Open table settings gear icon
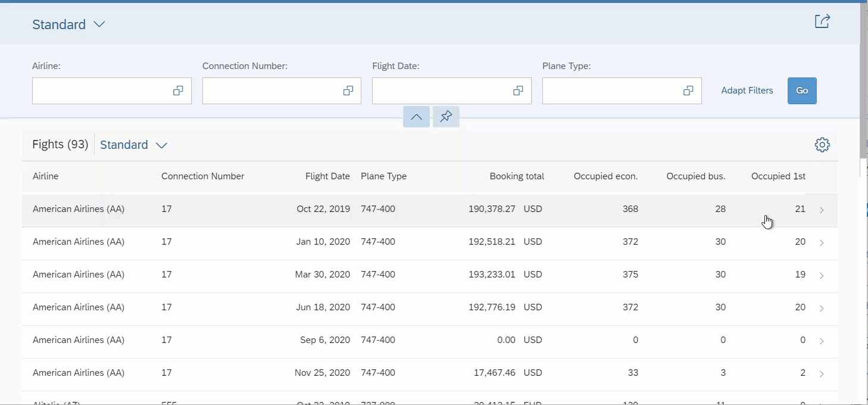 (822, 145)
